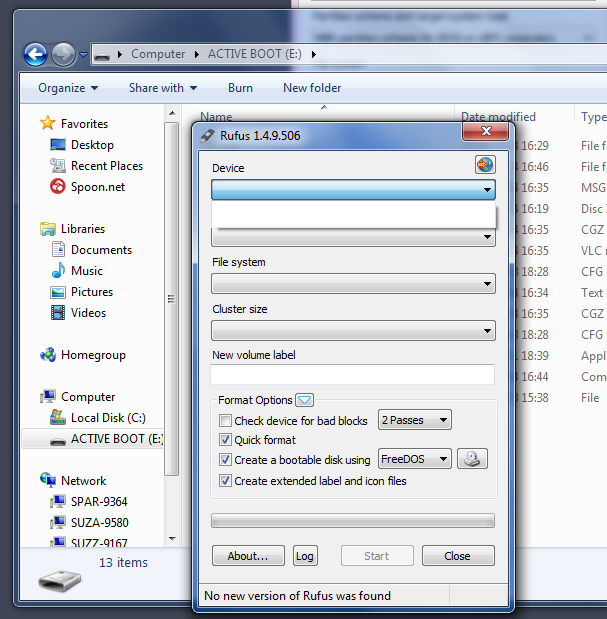Click the Videos filmstrip icon
The width and height of the screenshot is (607, 619).
coord(58,313)
